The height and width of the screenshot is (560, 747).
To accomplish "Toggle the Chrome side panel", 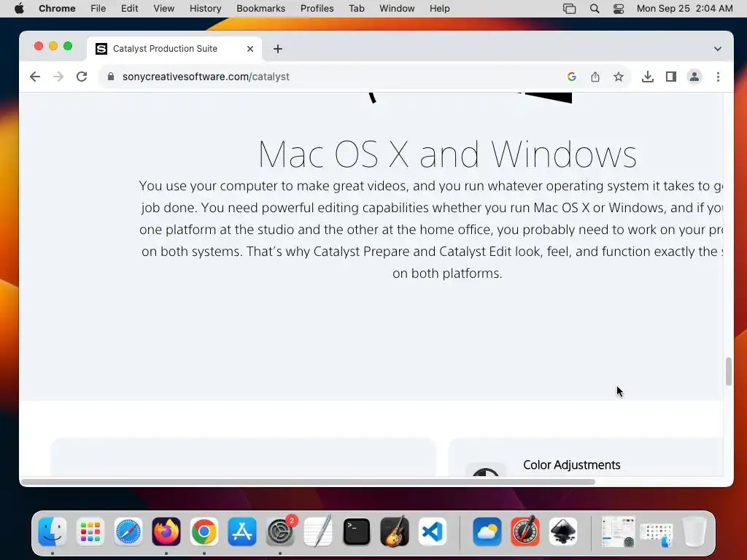I will pos(671,77).
